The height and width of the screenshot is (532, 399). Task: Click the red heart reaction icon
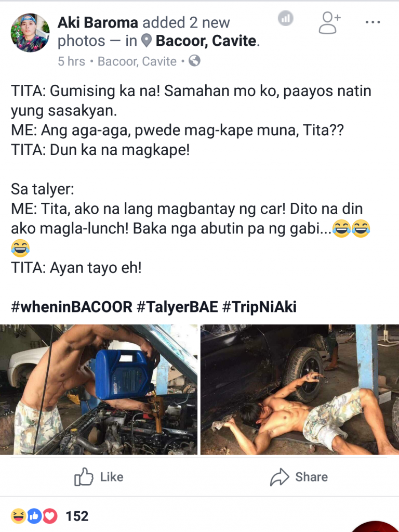click(x=49, y=516)
